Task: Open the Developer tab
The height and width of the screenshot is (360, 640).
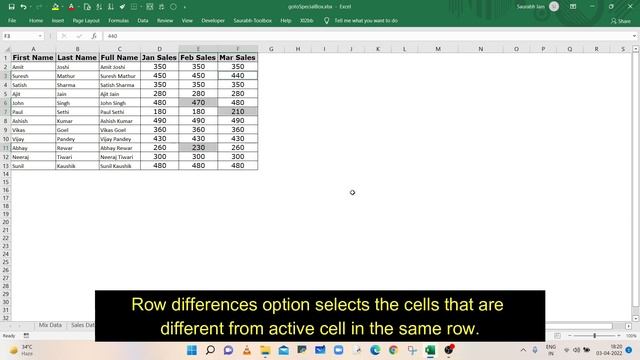Action: [213, 20]
